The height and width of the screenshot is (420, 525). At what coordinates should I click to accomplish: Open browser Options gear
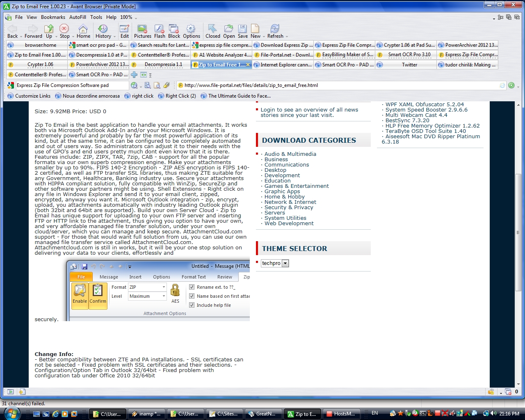[191, 28]
